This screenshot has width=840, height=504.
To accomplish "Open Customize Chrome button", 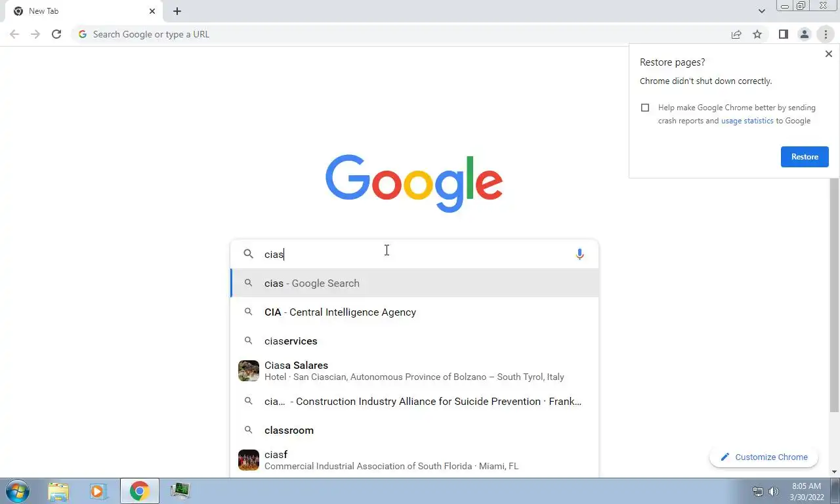I will click(764, 457).
